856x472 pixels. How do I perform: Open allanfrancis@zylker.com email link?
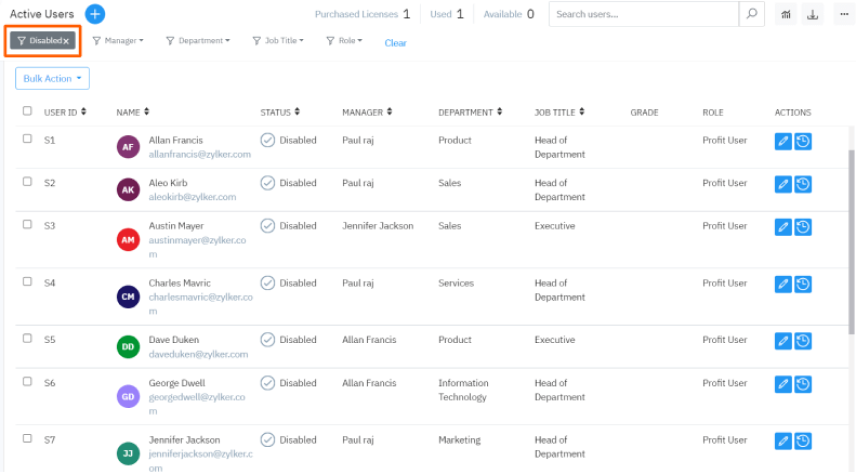(200, 154)
